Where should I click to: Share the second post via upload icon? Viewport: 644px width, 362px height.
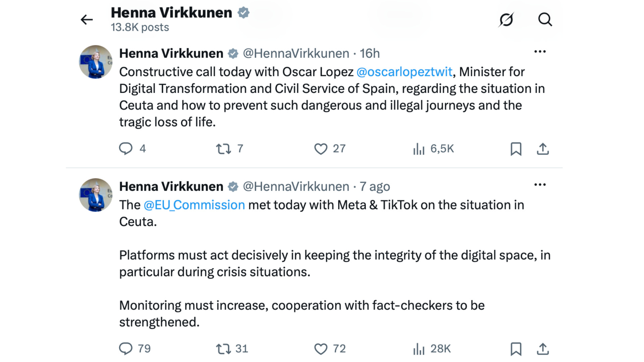(x=543, y=349)
